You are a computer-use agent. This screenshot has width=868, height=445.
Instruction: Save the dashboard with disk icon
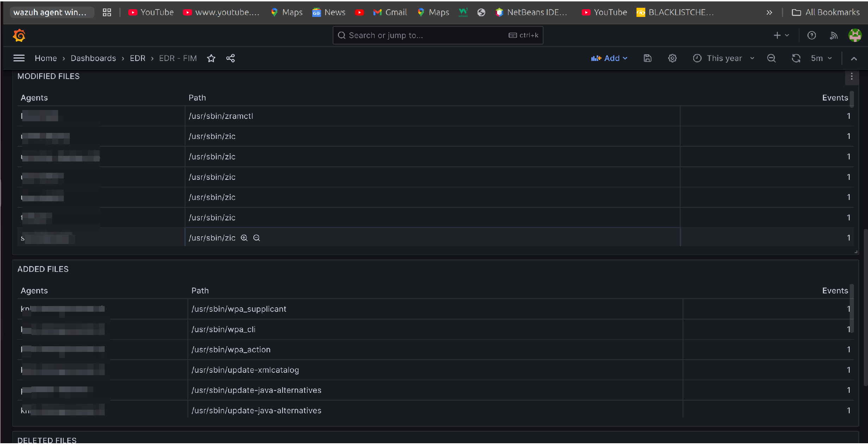pyautogui.click(x=647, y=58)
